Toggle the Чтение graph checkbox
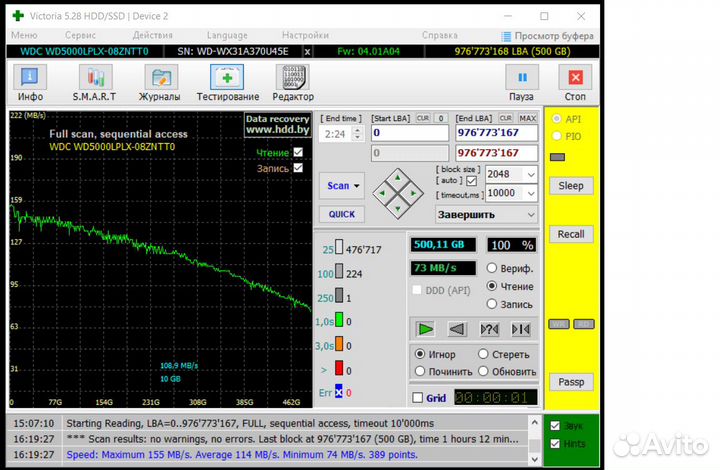Image resolution: width=720 pixels, height=470 pixels. 298,152
